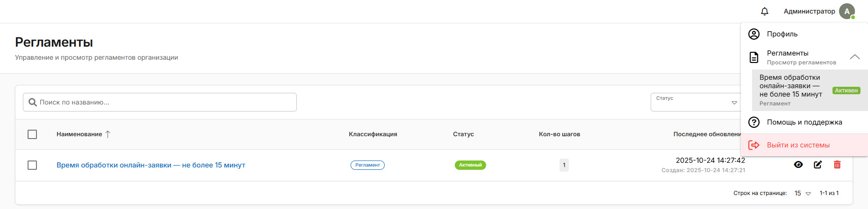Image resolution: width=868 pixels, height=209 pixels.
Task: Check the row checkbox for the regulation
Action: (32, 165)
